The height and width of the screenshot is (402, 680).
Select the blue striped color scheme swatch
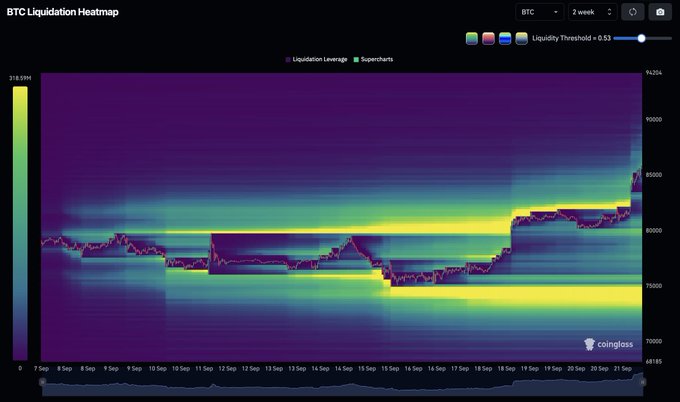[505, 39]
